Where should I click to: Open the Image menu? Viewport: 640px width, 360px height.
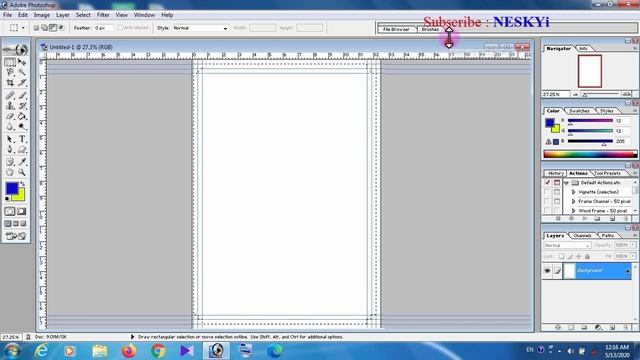click(x=42, y=15)
